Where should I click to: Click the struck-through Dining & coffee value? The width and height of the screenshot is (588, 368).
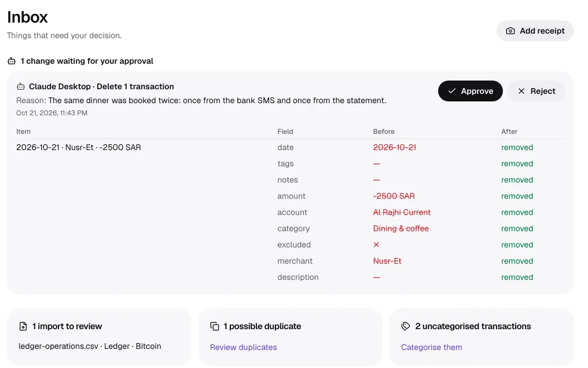(x=401, y=229)
